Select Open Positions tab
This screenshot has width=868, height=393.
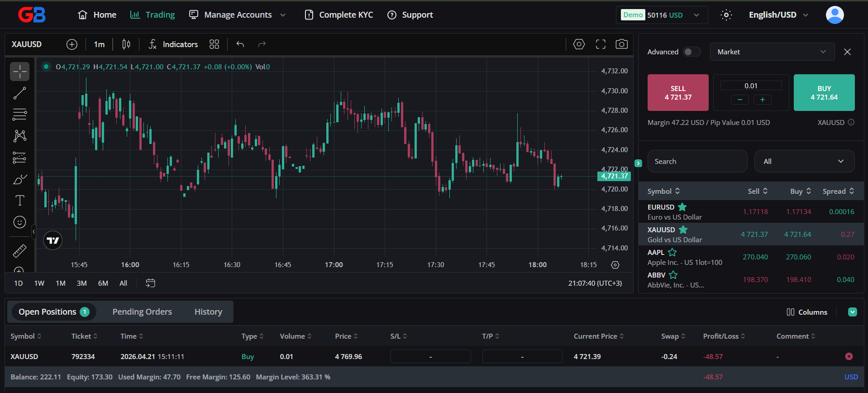pos(53,312)
